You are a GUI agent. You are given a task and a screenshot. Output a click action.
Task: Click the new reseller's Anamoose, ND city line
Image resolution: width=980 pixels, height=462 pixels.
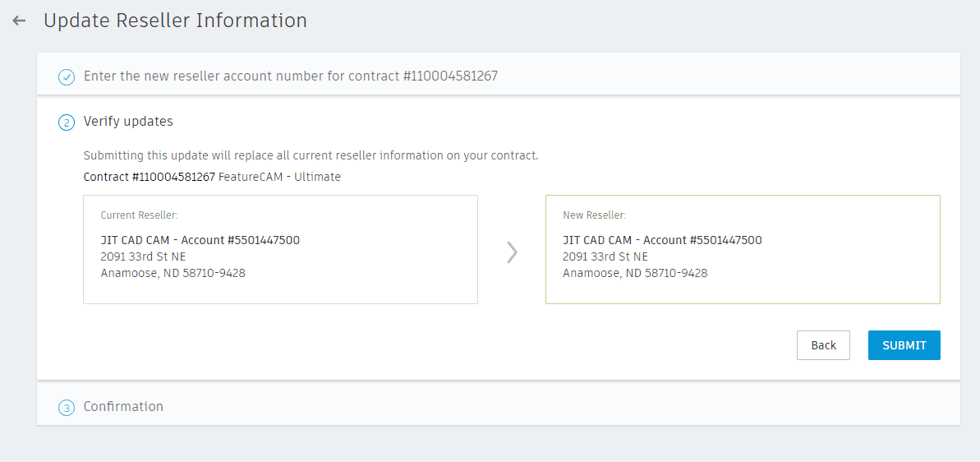click(x=635, y=273)
